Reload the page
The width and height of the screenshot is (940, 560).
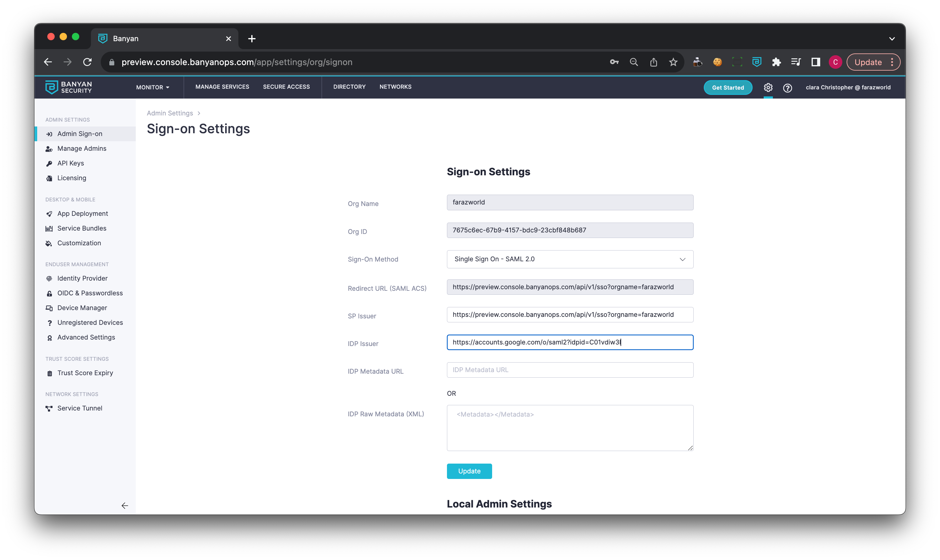tap(87, 62)
